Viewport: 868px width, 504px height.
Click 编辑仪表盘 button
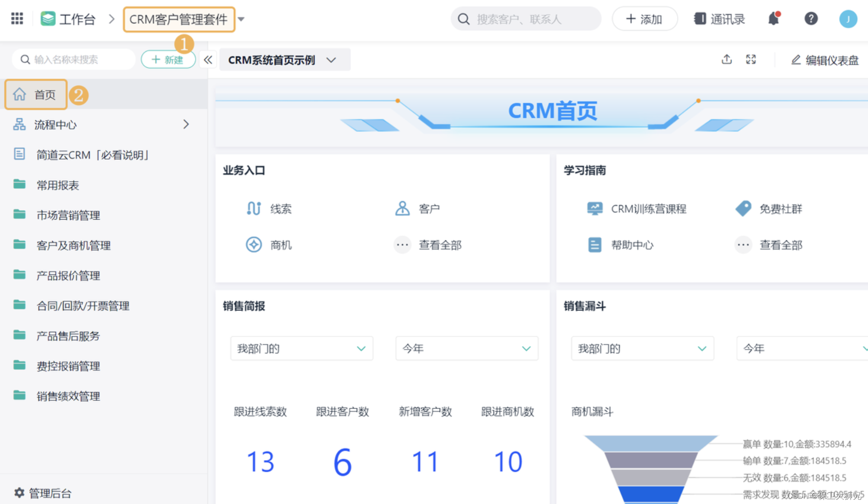(x=824, y=60)
